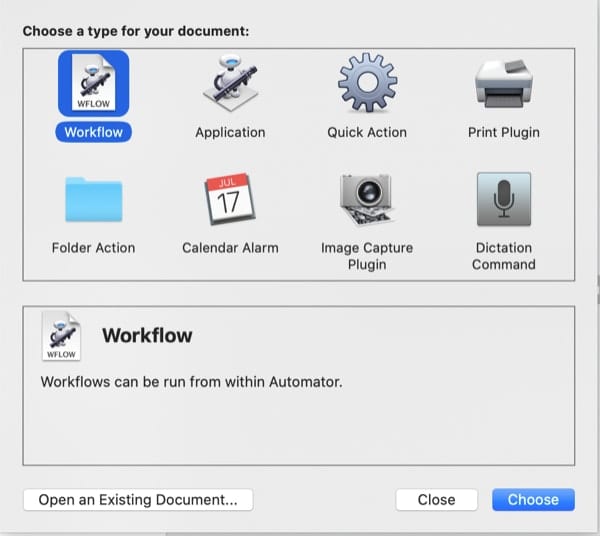This screenshot has width=600, height=536.
Task: Select the Workflow document type icon
Action: coord(93,84)
